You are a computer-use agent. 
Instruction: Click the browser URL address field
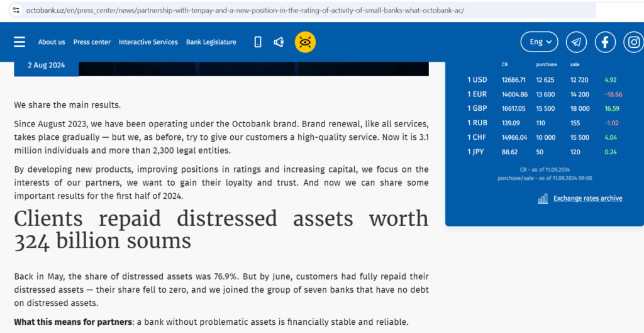tap(252, 11)
